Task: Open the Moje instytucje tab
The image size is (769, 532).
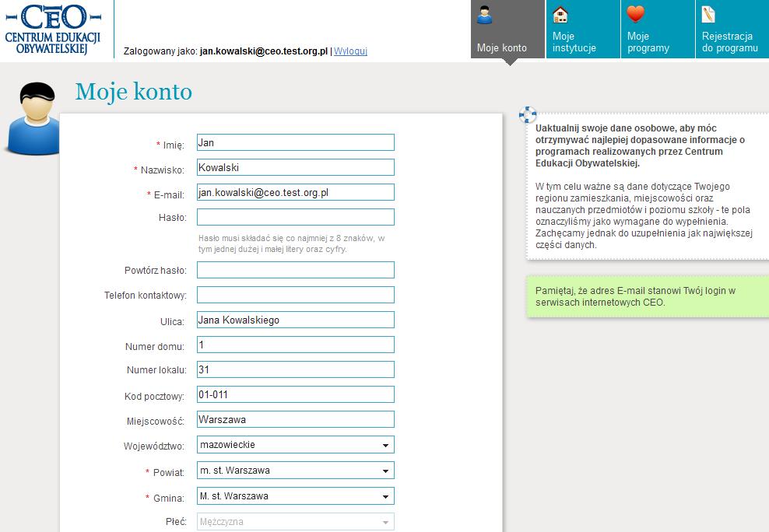Action: tap(583, 30)
